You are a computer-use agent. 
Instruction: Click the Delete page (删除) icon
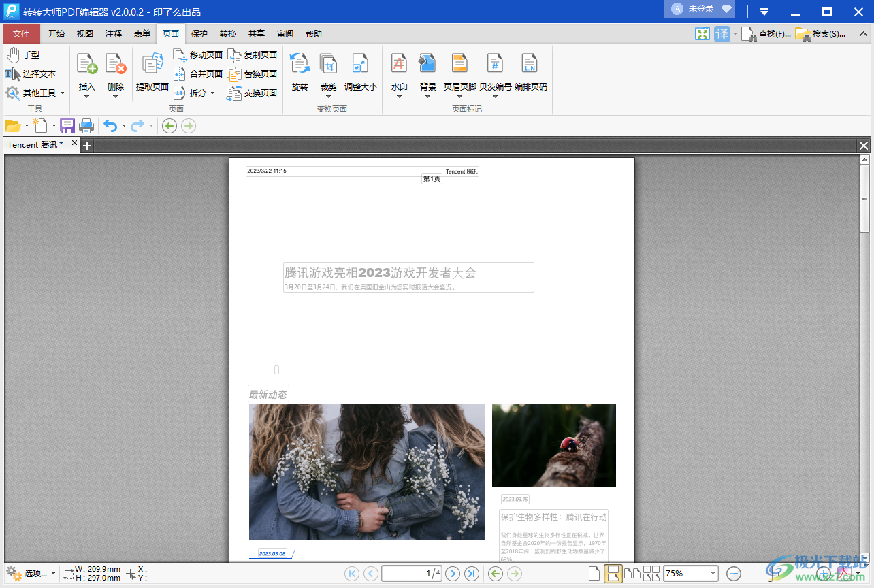(116, 65)
